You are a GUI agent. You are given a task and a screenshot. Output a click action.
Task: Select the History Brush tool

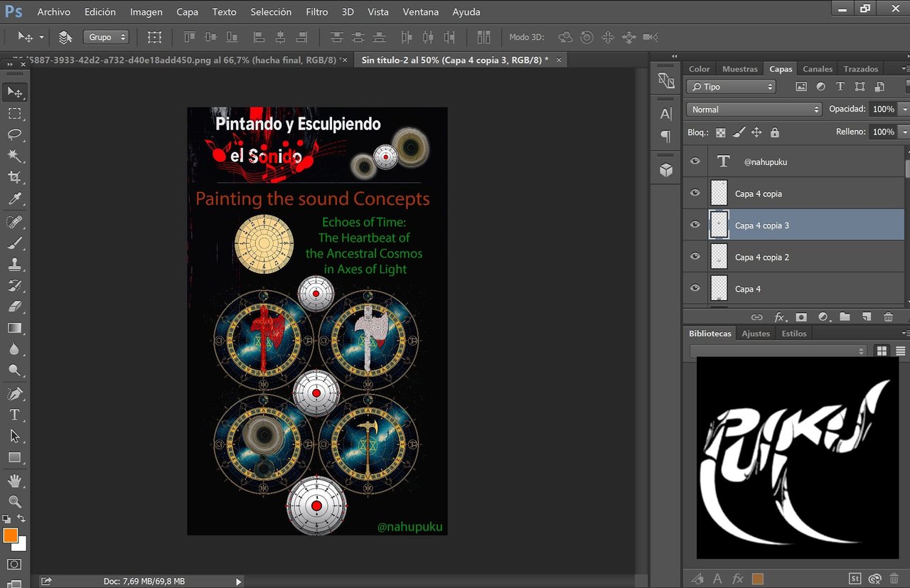click(x=14, y=285)
